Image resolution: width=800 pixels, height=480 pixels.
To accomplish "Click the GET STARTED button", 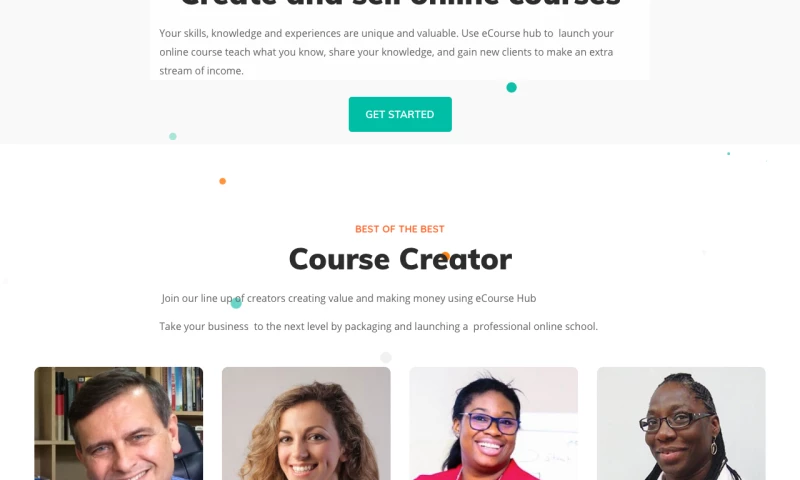I will (400, 114).
